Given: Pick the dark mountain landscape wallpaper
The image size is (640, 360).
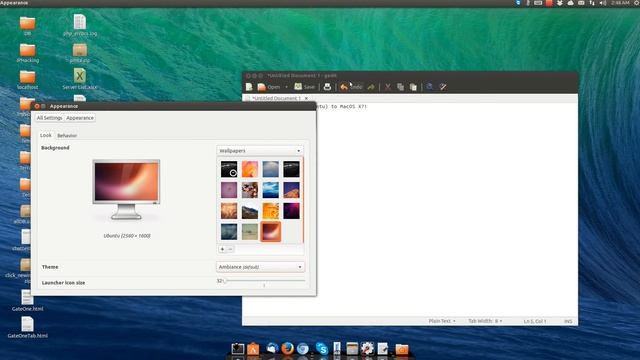Looking at the screenshot, I should (x=250, y=211).
